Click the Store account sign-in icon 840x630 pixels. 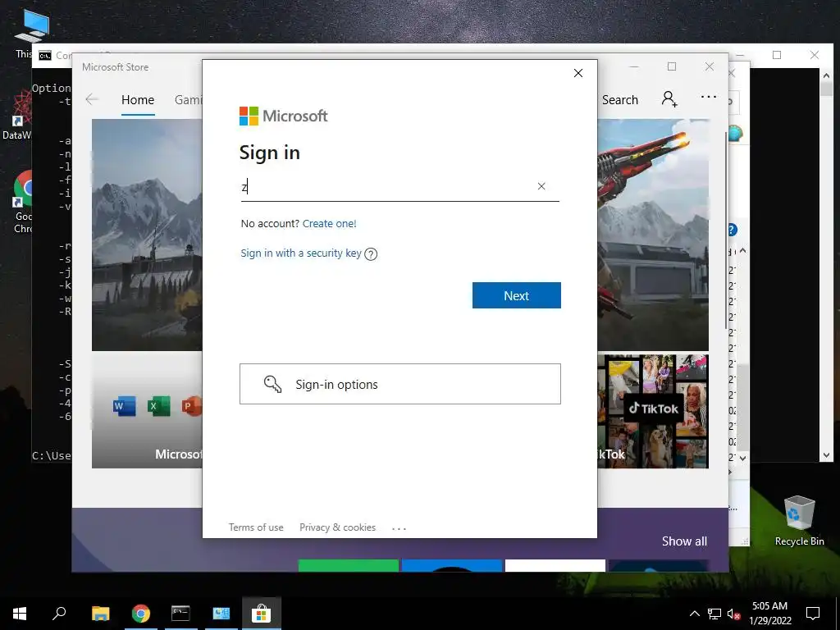tap(669, 99)
